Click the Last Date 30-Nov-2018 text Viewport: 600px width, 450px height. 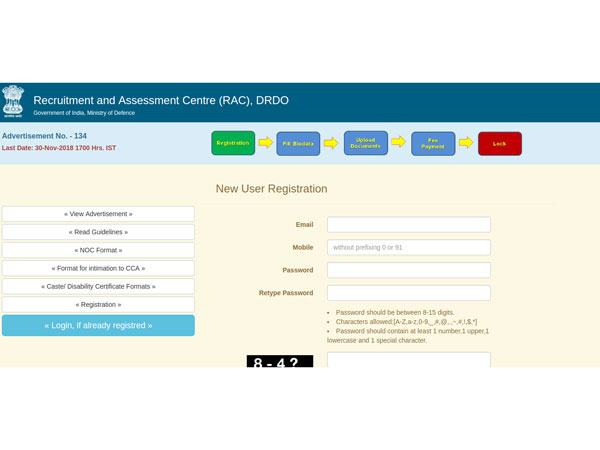pyautogui.click(x=59, y=148)
